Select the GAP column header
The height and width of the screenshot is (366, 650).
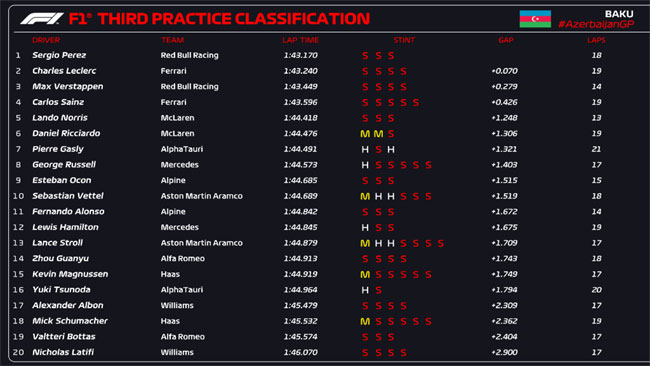(x=506, y=40)
